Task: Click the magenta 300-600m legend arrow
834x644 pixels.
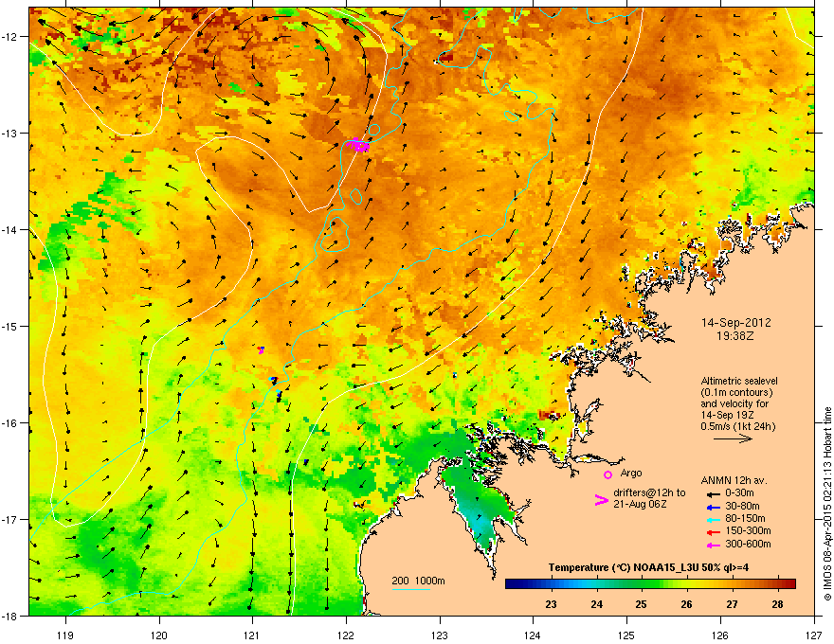Action: click(713, 545)
